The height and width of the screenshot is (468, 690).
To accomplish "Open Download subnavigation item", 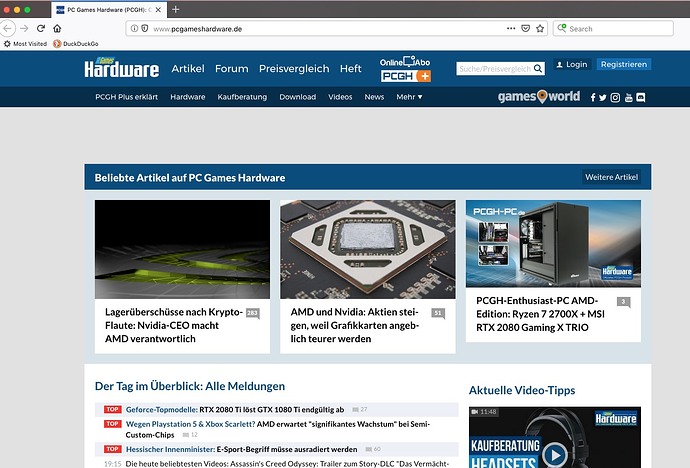I will click(x=297, y=97).
